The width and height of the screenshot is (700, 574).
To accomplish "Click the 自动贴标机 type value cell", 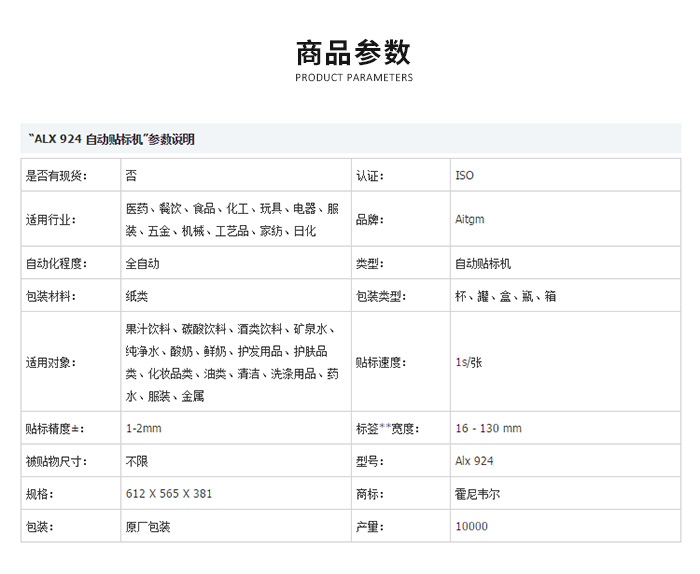I will click(x=483, y=264).
